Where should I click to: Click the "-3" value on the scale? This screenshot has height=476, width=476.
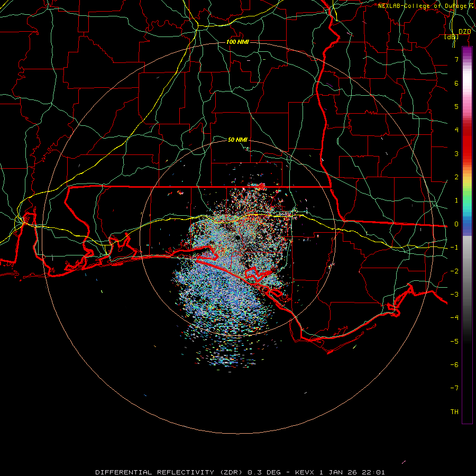(x=454, y=295)
